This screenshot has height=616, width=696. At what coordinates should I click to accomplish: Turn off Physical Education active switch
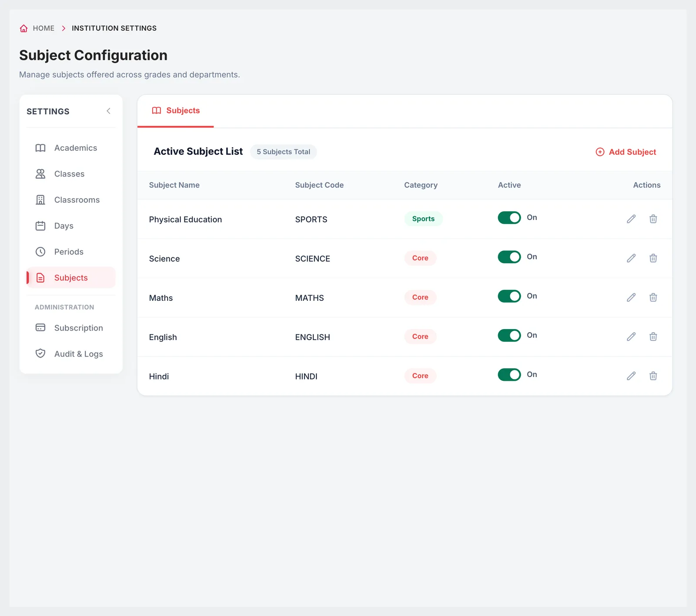click(509, 218)
